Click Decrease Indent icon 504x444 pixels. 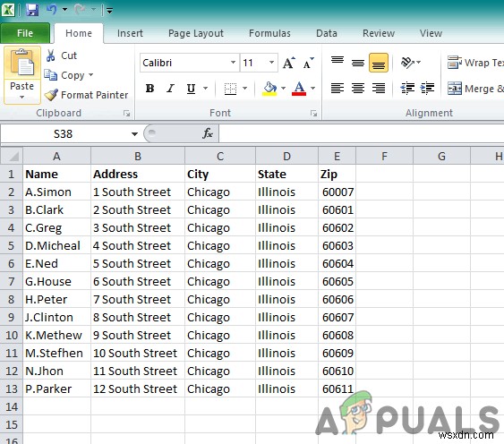[x=407, y=88]
